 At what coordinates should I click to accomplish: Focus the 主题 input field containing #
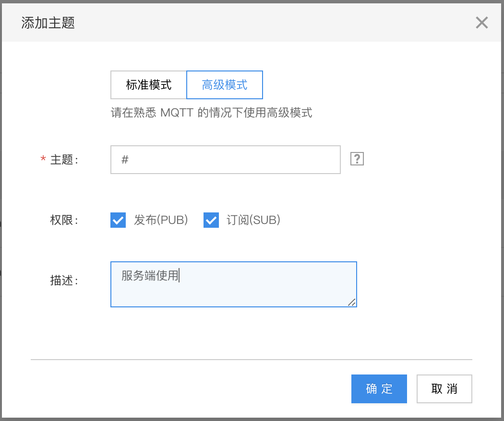click(x=225, y=160)
